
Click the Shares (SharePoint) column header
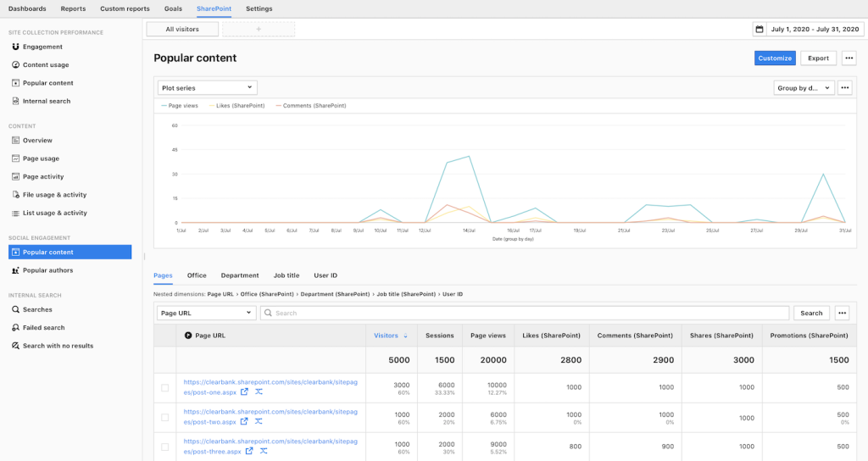click(721, 336)
